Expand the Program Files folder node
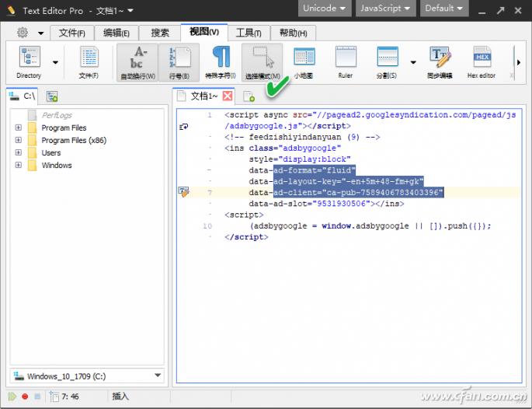Screen dimensions: 532x409 point(18,128)
